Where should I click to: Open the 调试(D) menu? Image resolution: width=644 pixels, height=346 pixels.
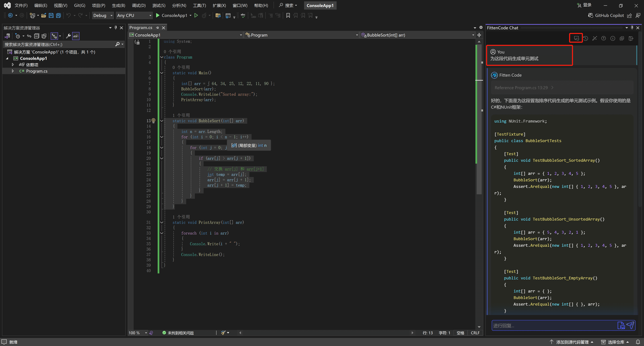point(139,5)
